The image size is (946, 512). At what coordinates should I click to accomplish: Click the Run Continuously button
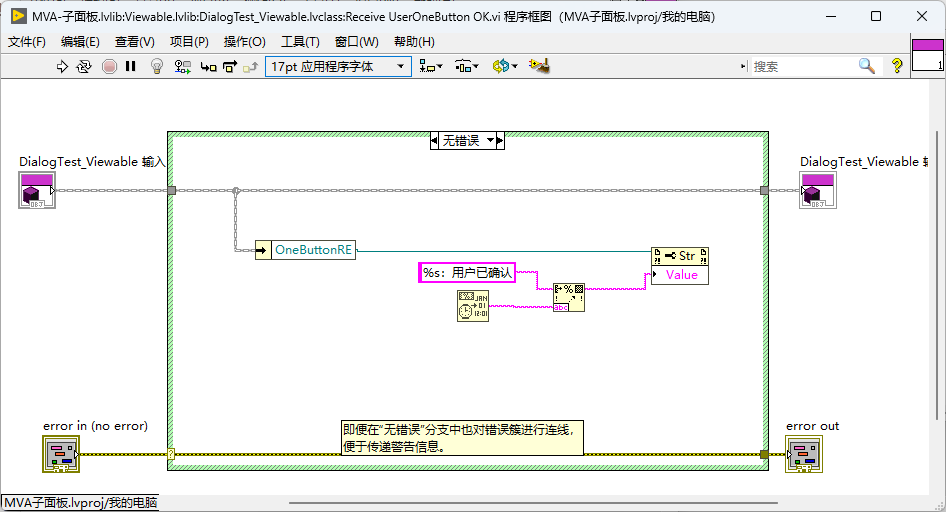[84, 66]
